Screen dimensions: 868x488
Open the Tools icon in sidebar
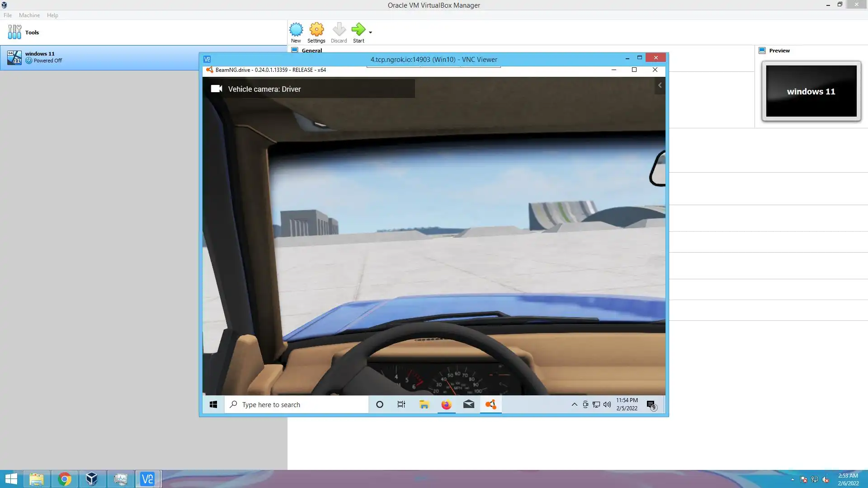[14, 32]
